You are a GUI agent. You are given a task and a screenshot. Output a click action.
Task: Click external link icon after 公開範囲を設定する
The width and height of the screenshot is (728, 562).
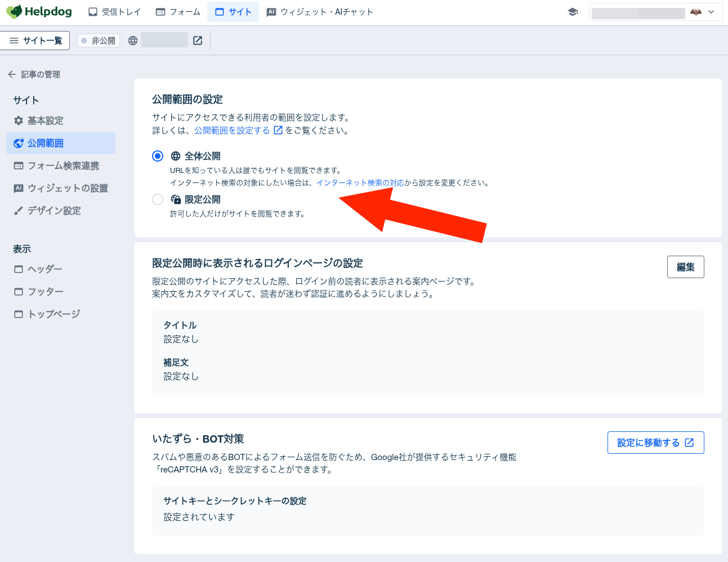pos(278,130)
